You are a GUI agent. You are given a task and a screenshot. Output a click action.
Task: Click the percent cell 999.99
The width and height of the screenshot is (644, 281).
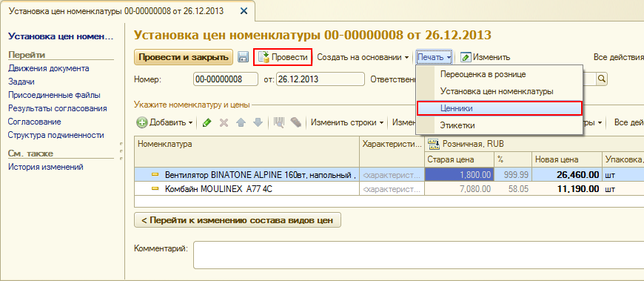[x=513, y=175]
